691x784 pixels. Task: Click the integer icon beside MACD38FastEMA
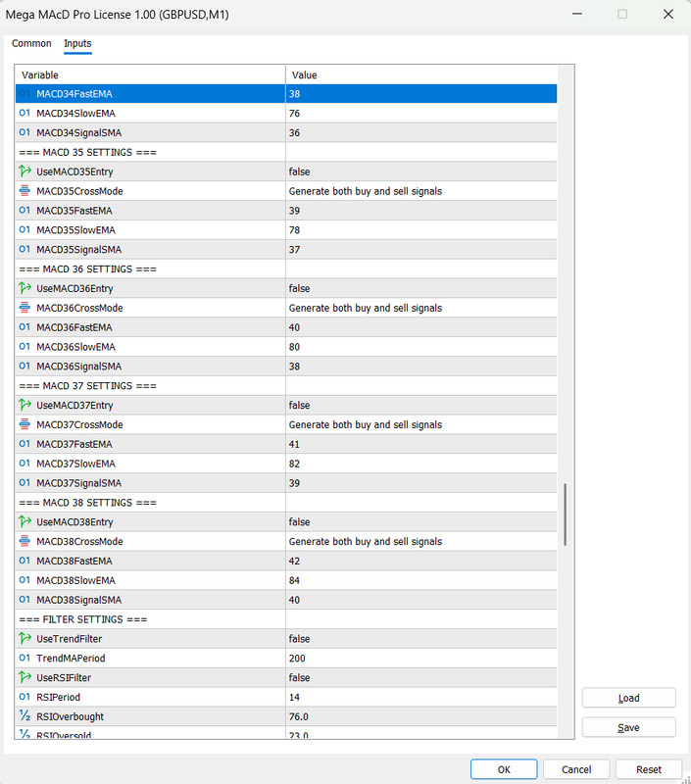point(25,561)
